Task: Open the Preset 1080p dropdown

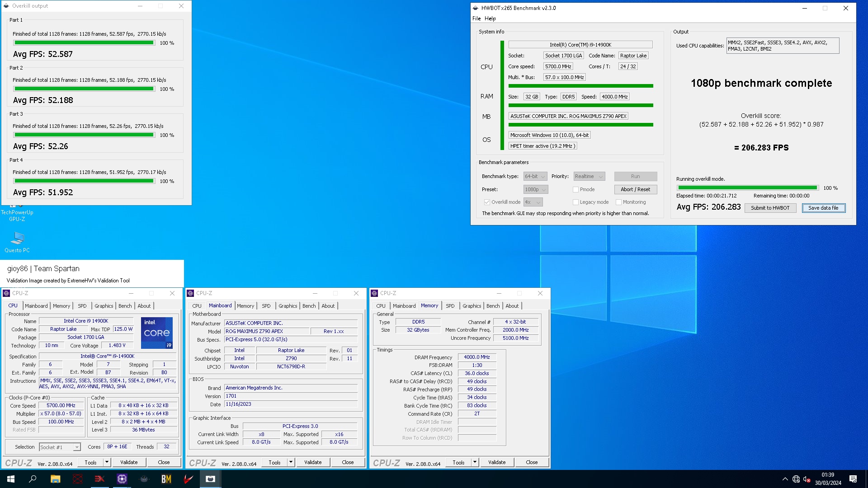Action: tap(536, 189)
